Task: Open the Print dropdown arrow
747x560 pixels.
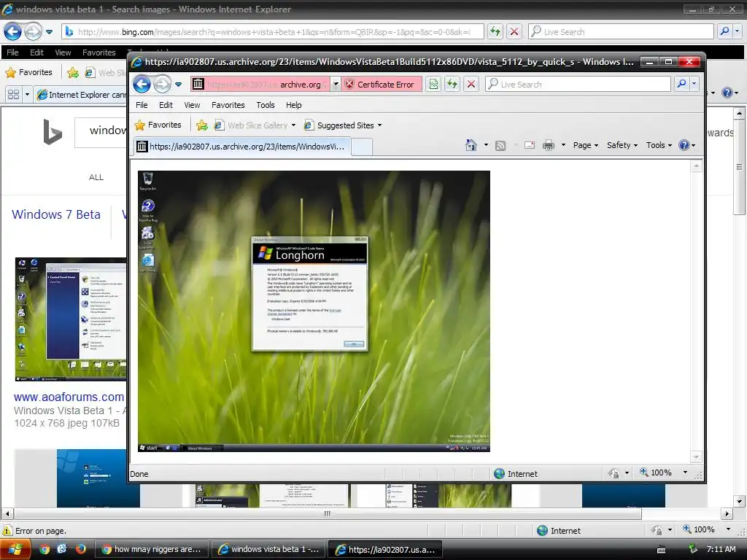Action: point(563,145)
